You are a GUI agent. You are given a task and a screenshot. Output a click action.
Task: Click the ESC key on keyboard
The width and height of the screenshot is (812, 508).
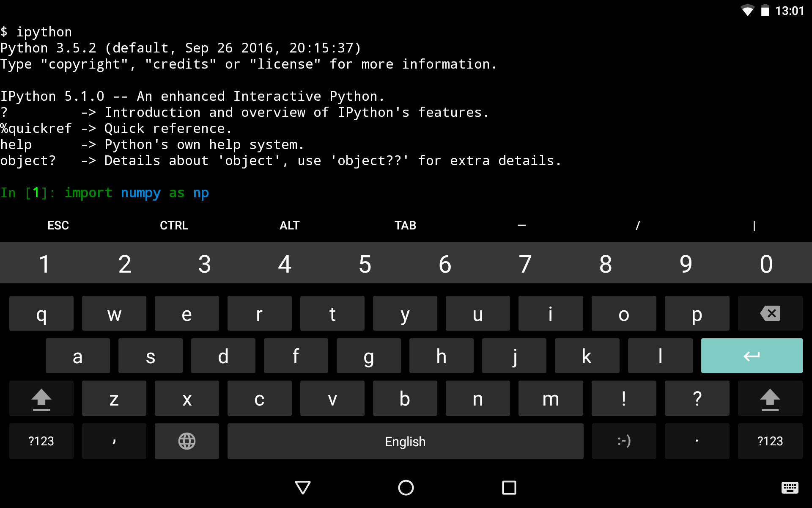[58, 225]
